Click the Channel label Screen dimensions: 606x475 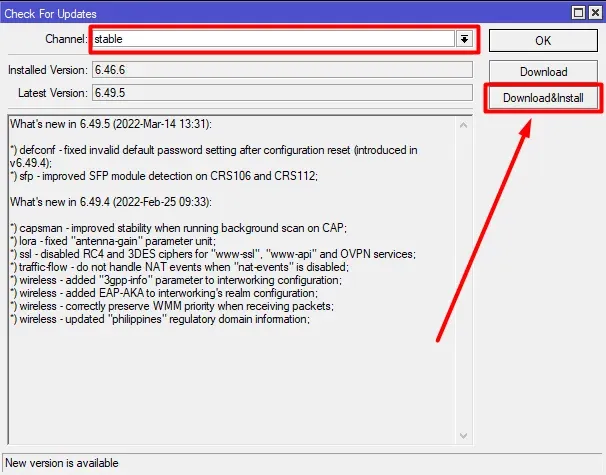pos(66,39)
